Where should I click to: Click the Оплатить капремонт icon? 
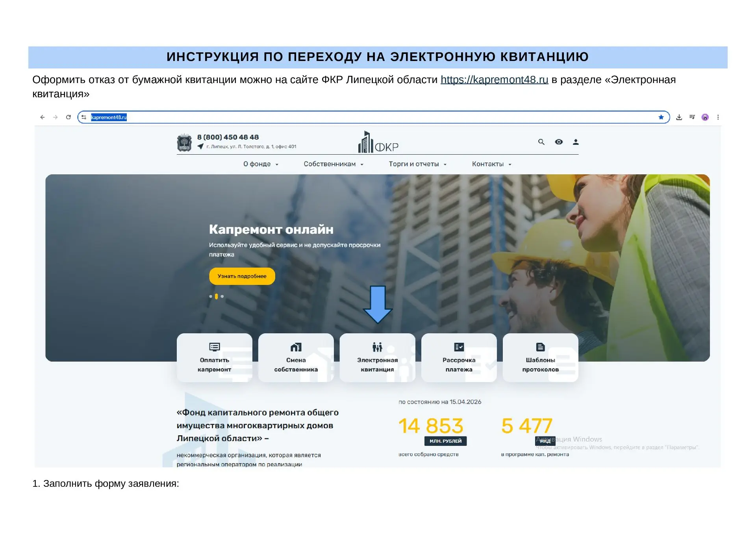[x=215, y=347]
